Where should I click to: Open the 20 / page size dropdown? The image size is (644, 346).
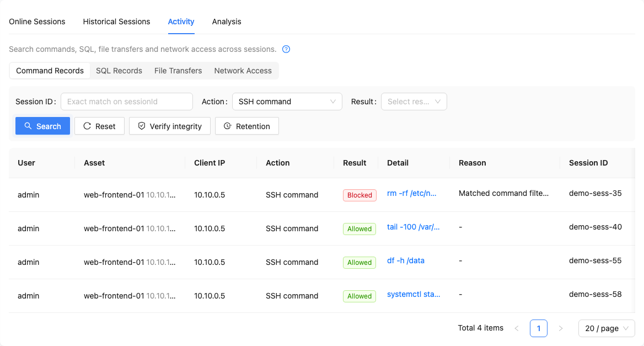pos(607,328)
